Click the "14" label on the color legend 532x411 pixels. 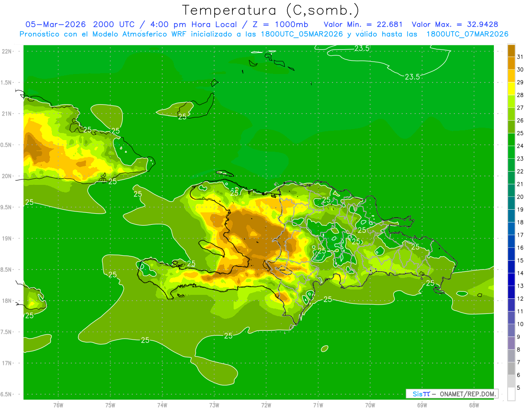(x=520, y=273)
